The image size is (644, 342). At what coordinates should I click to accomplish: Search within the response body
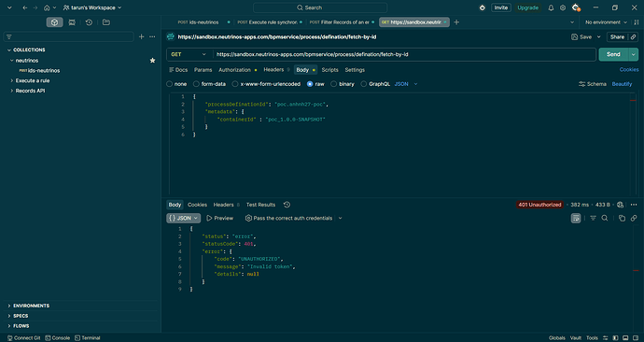coord(605,218)
